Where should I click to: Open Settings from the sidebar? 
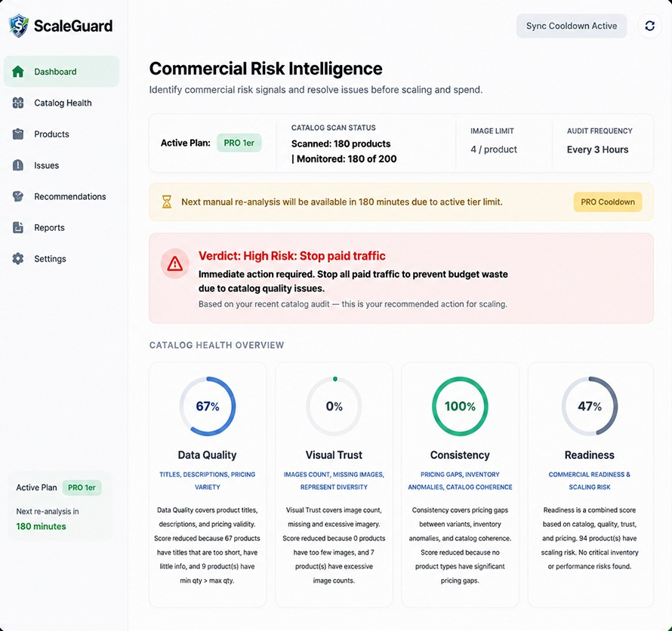pyautogui.click(x=61, y=259)
